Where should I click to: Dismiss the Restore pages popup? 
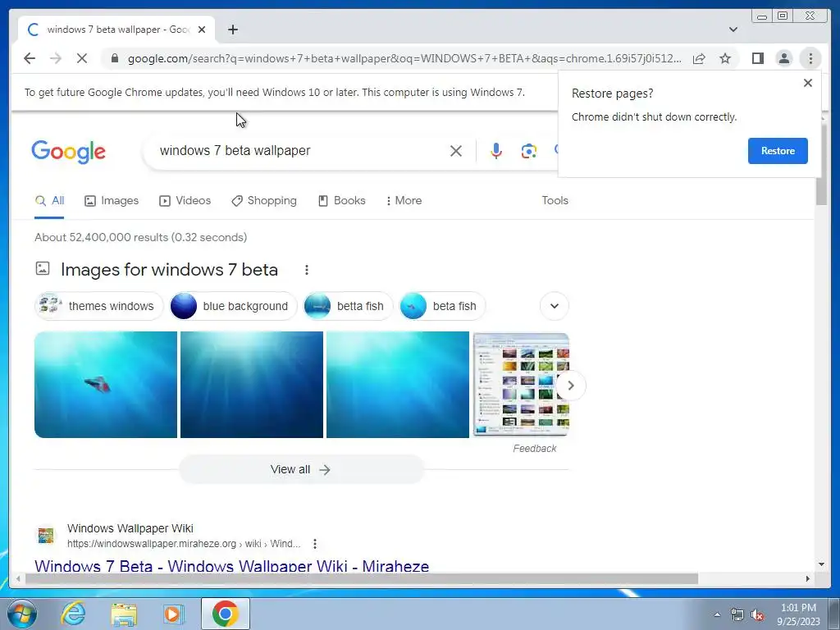pyautogui.click(x=808, y=83)
